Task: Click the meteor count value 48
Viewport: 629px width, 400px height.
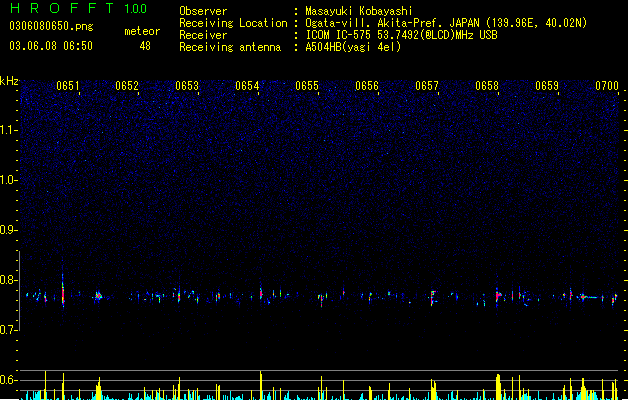Action: point(145,46)
